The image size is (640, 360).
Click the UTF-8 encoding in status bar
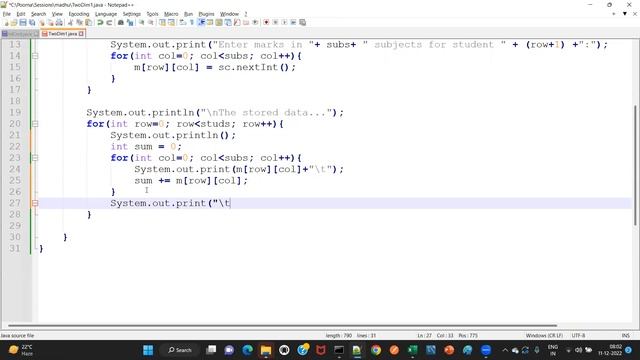point(578,336)
